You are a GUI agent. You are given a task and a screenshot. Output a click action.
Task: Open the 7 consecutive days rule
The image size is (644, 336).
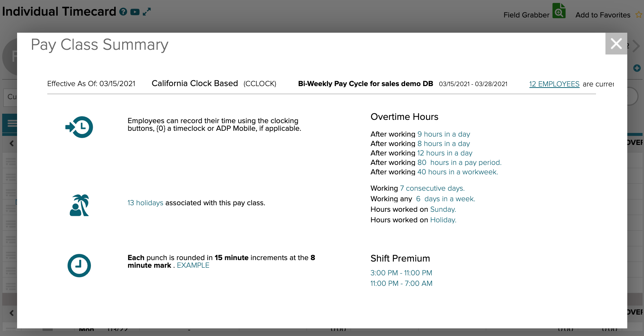(x=432, y=188)
